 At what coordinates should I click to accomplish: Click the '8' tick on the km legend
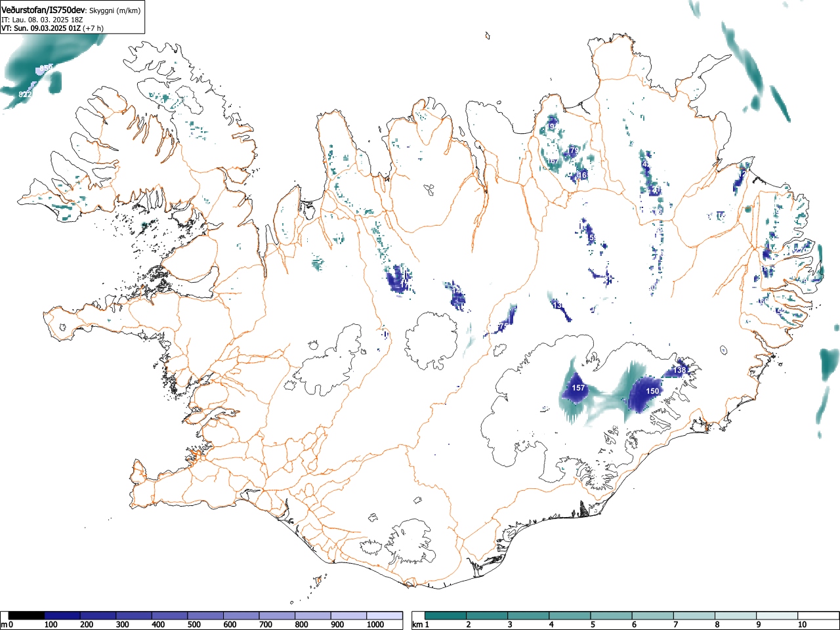[717, 625]
